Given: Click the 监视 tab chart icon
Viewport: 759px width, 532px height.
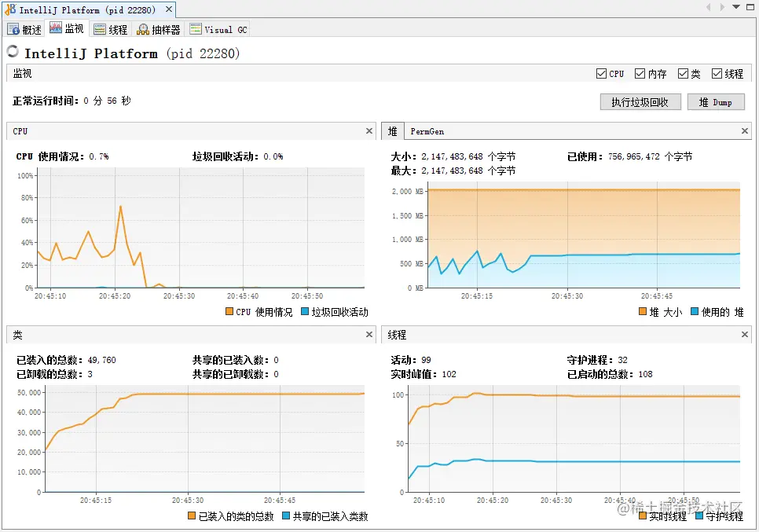Looking at the screenshot, I should point(56,28).
